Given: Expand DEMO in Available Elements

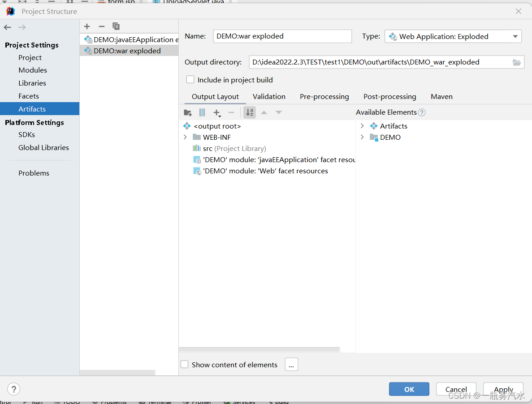Looking at the screenshot, I should [x=362, y=137].
